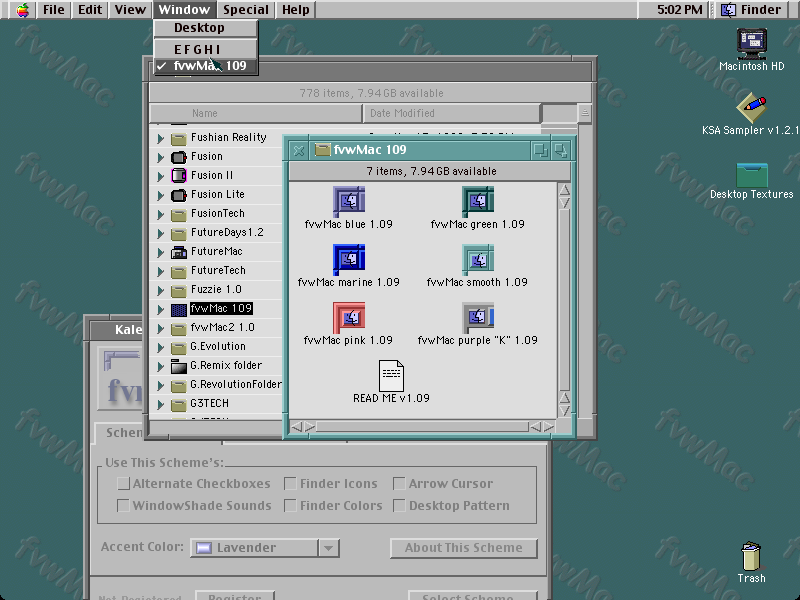Click the fvwMac pink 1.09 icon
This screenshot has height=600, width=800.
(349, 317)
